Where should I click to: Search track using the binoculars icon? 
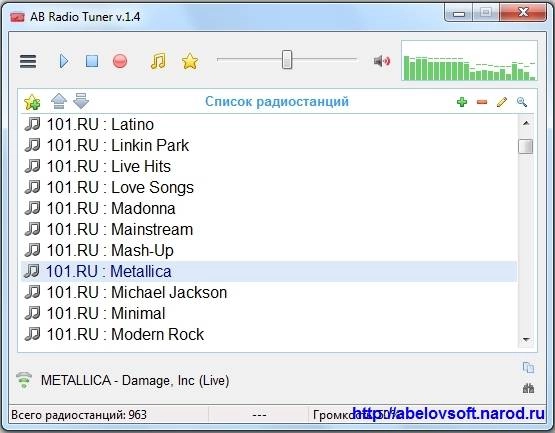[x=528, y=388]
